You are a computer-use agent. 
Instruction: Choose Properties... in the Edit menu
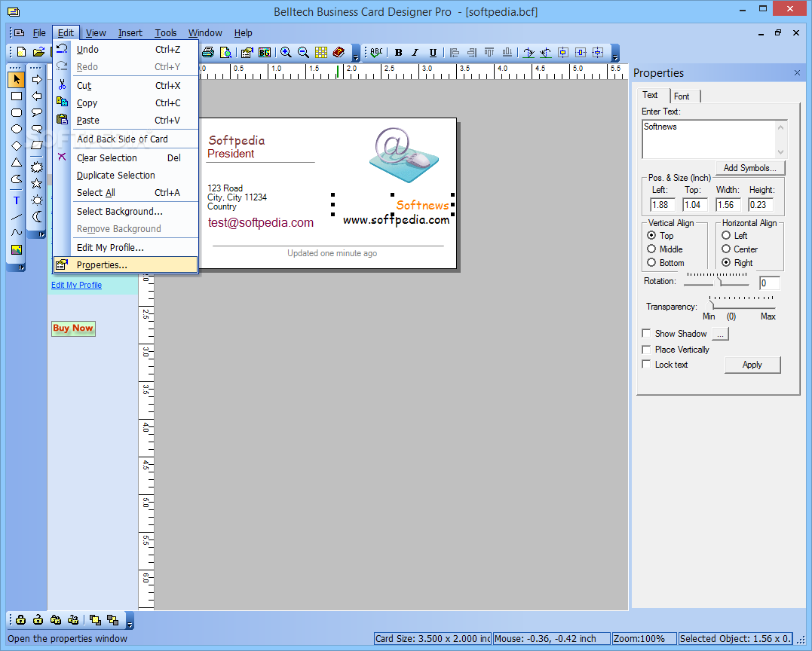[125, 265]
